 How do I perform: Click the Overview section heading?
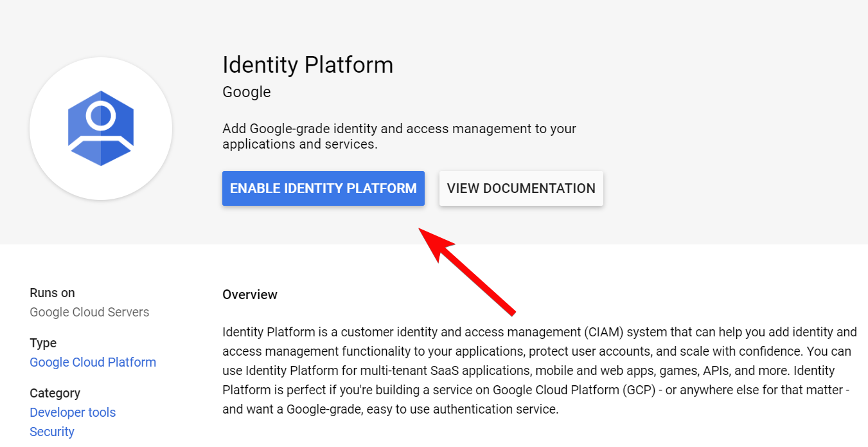coord(250,295)
